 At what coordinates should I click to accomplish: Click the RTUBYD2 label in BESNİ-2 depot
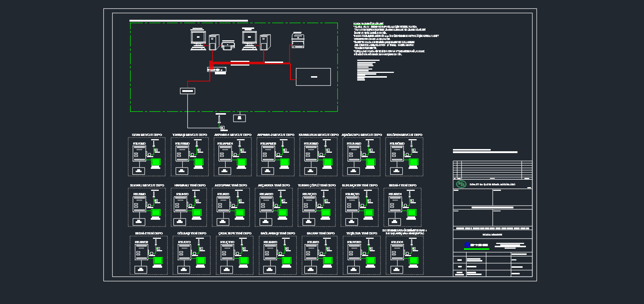[141, 242]
